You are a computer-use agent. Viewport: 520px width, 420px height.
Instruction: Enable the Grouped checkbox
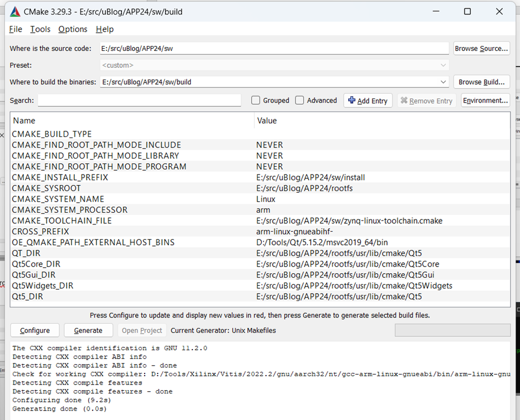point(256,100)
